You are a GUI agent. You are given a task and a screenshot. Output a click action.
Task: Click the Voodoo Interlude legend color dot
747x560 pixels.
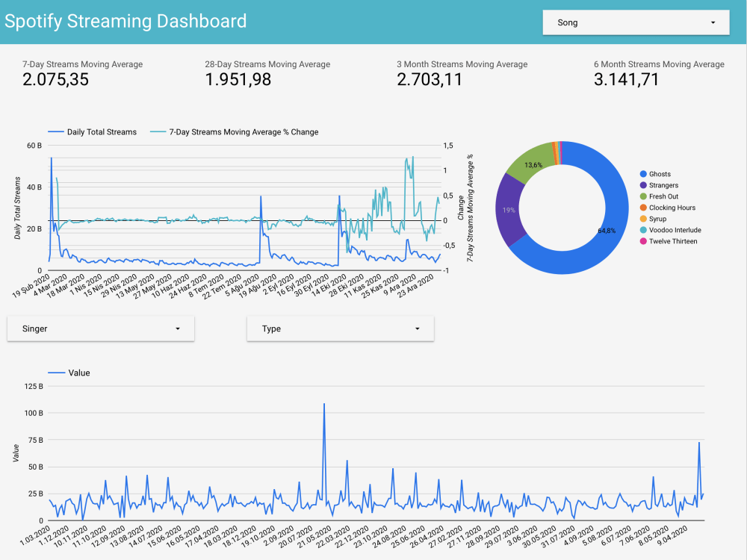pyautogui.click(x=643, y=230)
